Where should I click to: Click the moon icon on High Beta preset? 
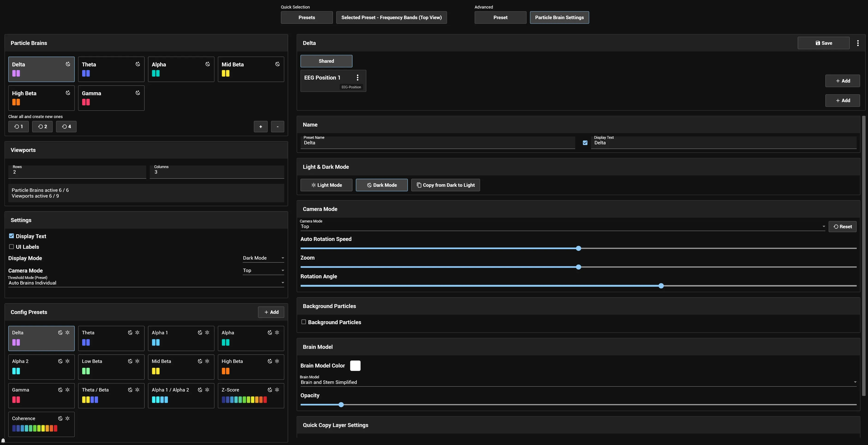(269, 361)
